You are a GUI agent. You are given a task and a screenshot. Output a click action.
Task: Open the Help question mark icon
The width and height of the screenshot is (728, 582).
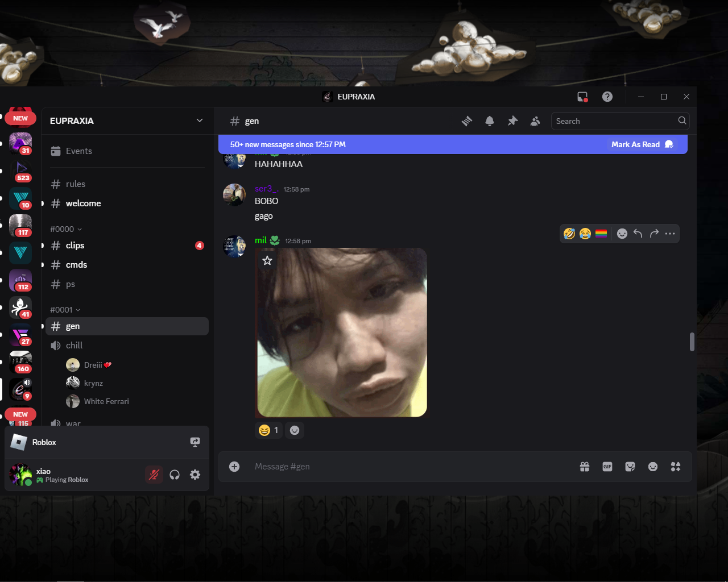point(607,97)
